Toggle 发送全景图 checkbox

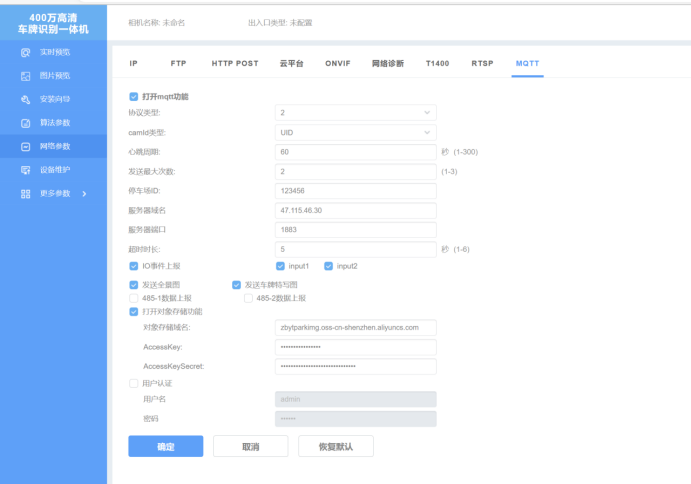(134, 285)
